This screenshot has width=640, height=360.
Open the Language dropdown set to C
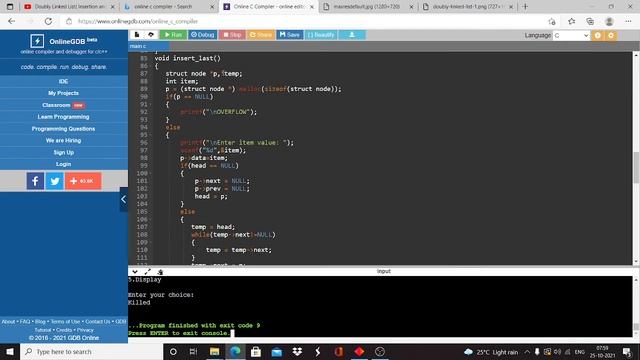click(571, 36)
